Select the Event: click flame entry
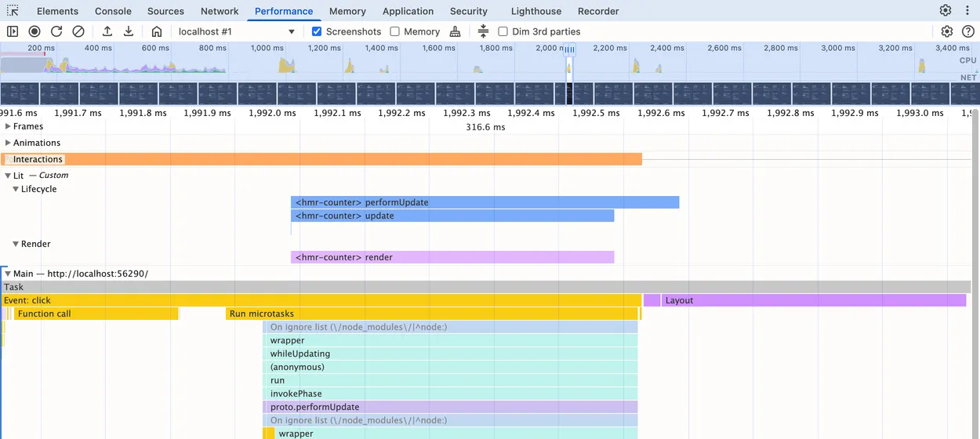The height and width of the screenshot is (439, 980). click(321, 300)
